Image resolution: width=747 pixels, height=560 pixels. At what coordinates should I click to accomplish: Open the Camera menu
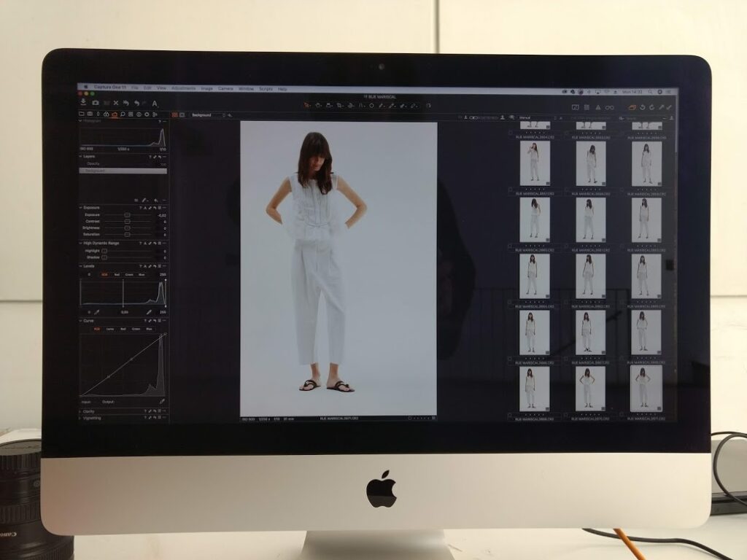pyautogui.click(x=226, y=89)
